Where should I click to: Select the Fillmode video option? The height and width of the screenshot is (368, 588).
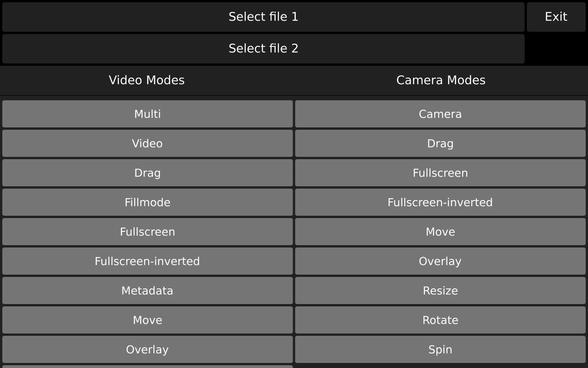click(x=147, y=202)
